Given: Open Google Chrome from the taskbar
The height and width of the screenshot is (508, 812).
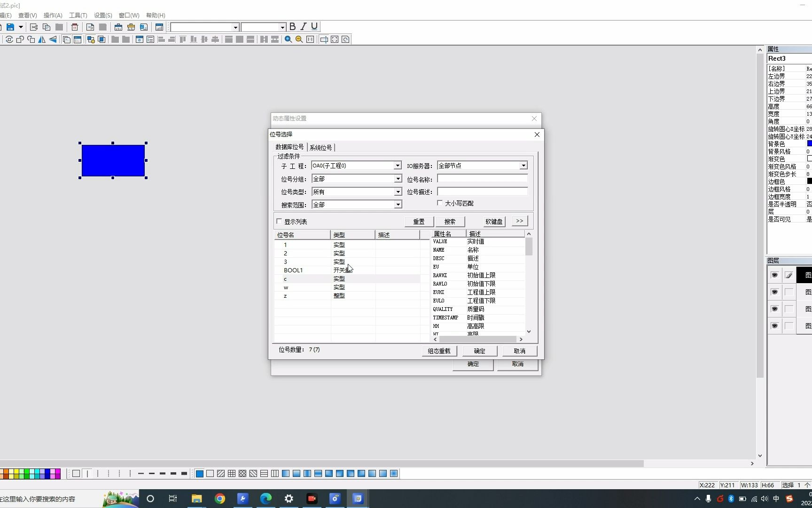Looking at the screenshot, I should (x=220, y=499).
